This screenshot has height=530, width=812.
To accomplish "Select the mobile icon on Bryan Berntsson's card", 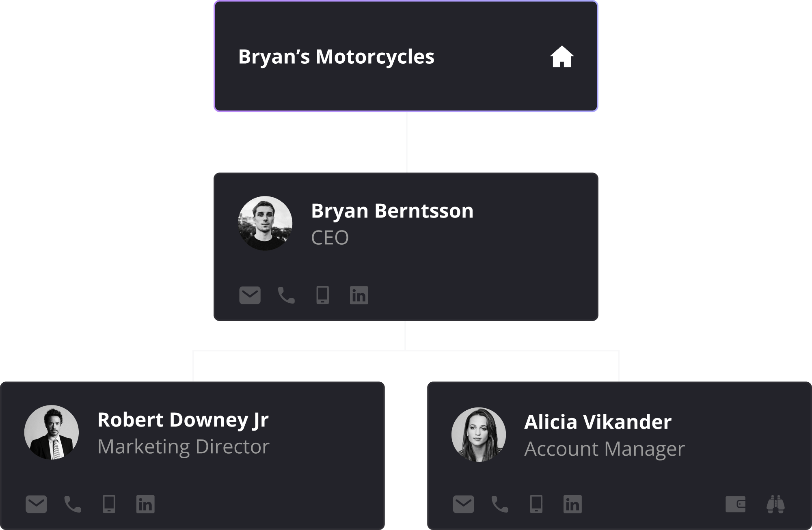I will [x=322, y=296].
